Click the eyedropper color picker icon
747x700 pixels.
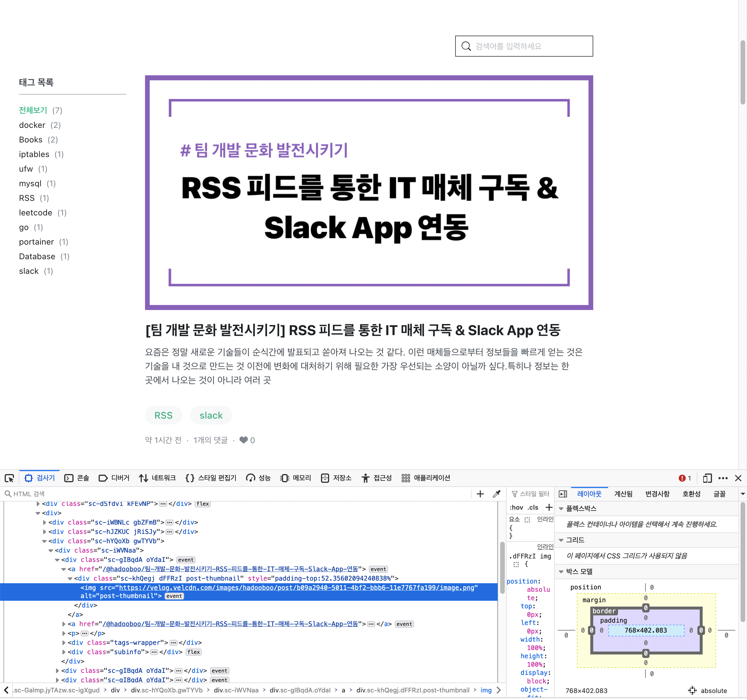[496, 494]
